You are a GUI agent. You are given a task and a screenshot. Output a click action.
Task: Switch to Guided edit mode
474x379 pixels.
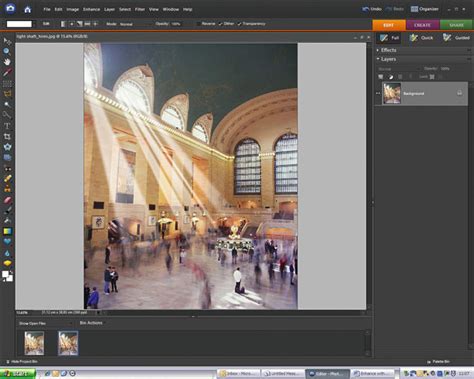click(456, 38)
